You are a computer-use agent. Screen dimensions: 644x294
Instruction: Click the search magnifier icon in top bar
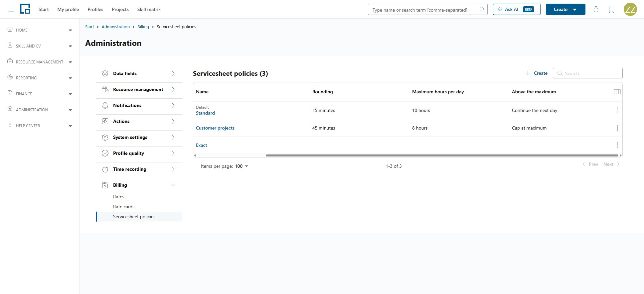pyautogui.click(x=482, y=10)
